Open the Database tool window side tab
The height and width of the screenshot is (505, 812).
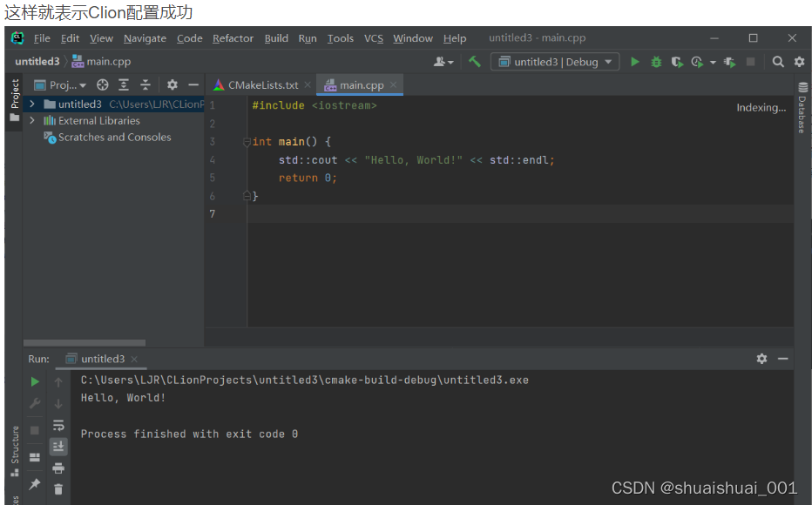coord(802,108)
